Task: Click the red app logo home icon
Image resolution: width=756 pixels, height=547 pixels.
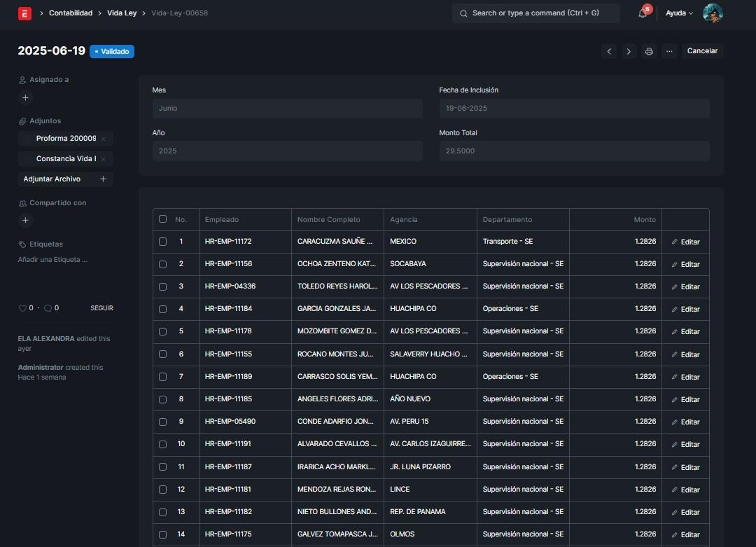Action: pyautogui.click(x=24, y=13)
